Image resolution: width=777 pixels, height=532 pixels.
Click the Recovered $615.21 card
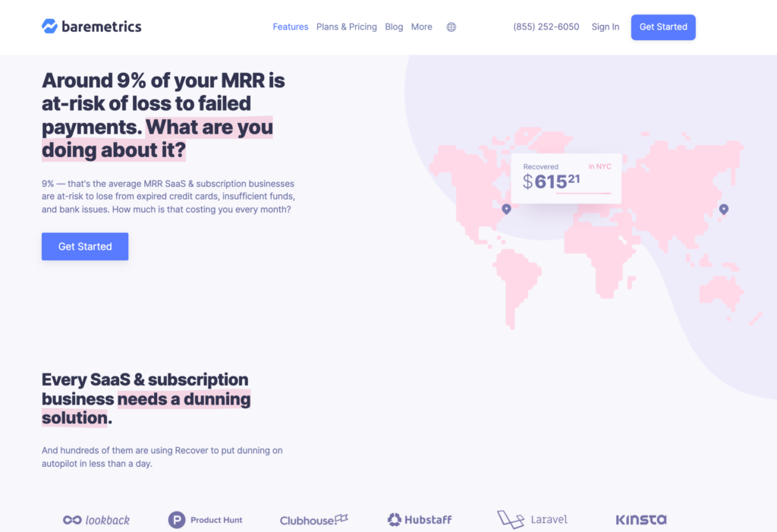tap(565, 179)
